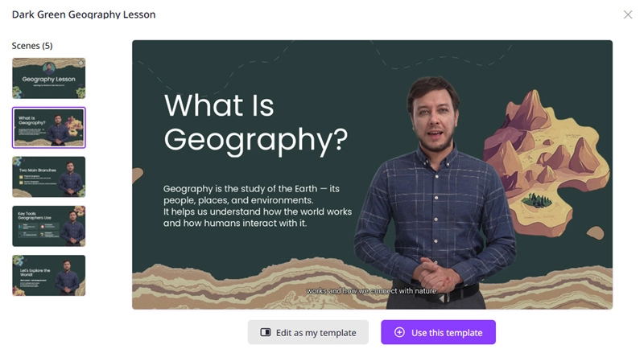This screenshot has width=644, height=353.
Task: Open the Key Tools Geographers Use scene
Action: click(x=49, y=226)
